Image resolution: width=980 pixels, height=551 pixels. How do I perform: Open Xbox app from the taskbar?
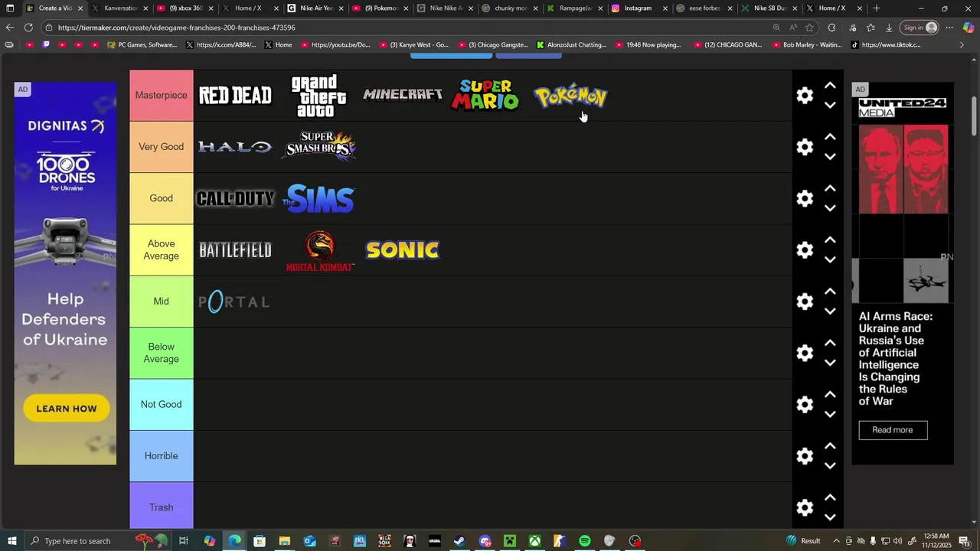534,541
